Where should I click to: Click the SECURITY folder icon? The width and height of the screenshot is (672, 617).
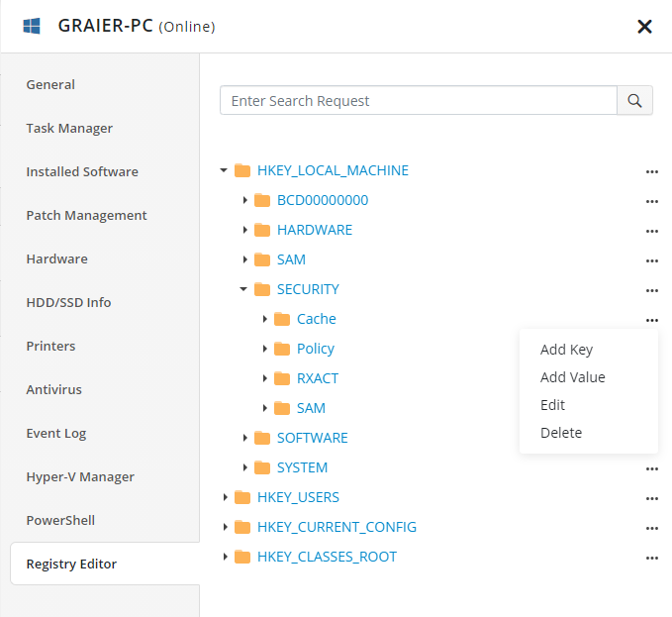point(262,289)
